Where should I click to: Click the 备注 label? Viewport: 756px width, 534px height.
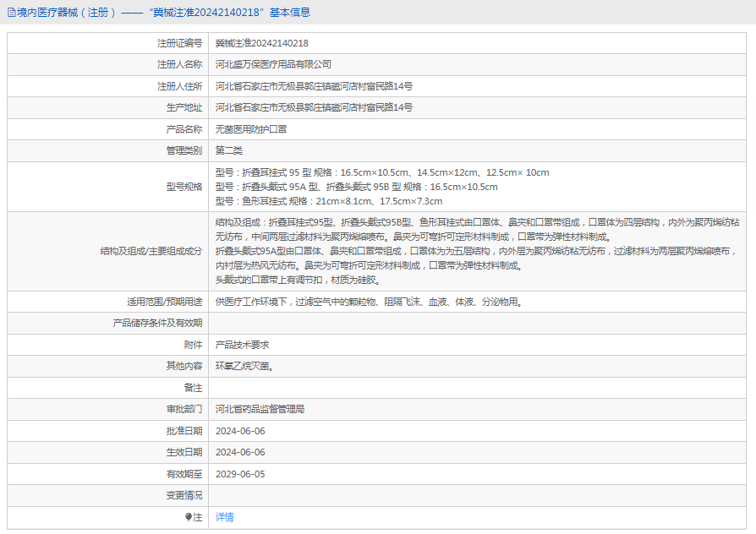(194, 388)
